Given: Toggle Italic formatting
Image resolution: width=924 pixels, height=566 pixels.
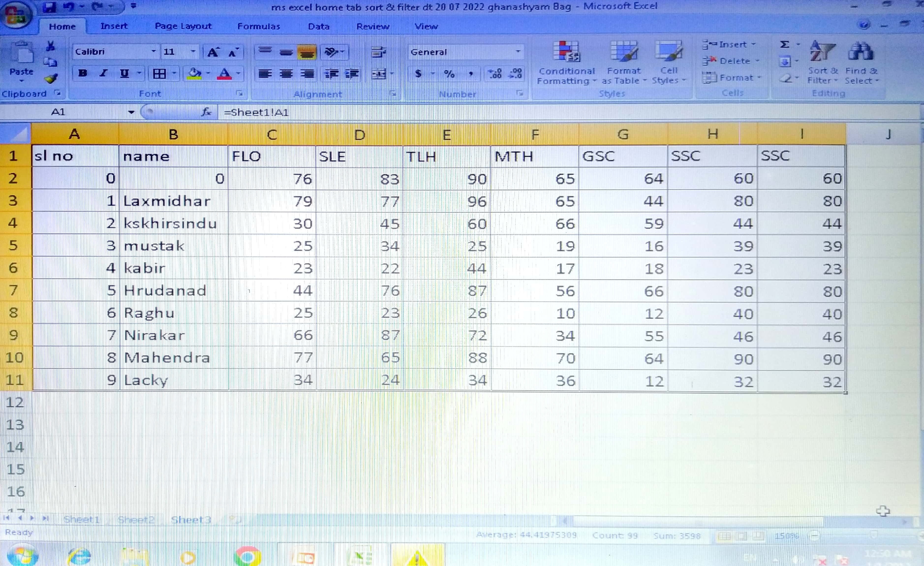Looking at the screenshot, I should tap(104, 73).
